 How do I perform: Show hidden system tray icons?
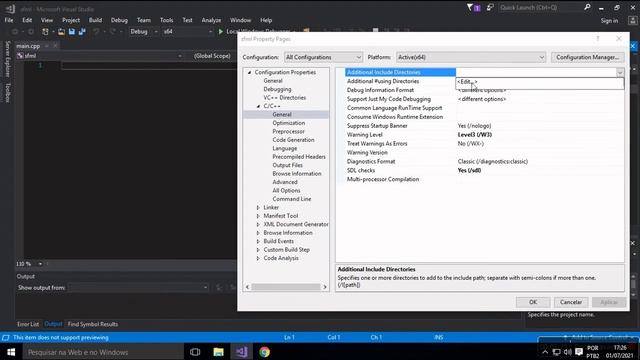[x=545, y=352]
